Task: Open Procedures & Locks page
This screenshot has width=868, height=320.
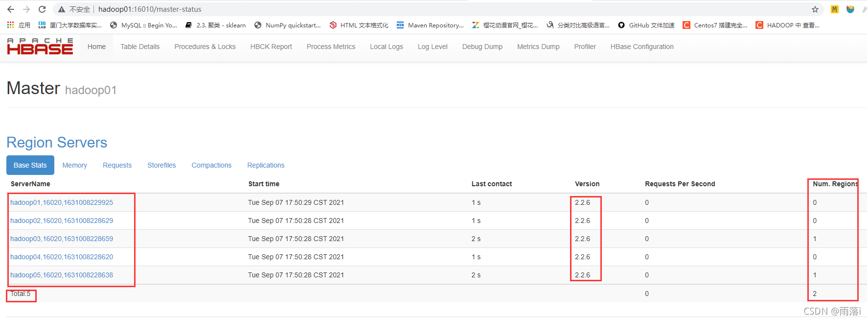Action: point(205,47)
